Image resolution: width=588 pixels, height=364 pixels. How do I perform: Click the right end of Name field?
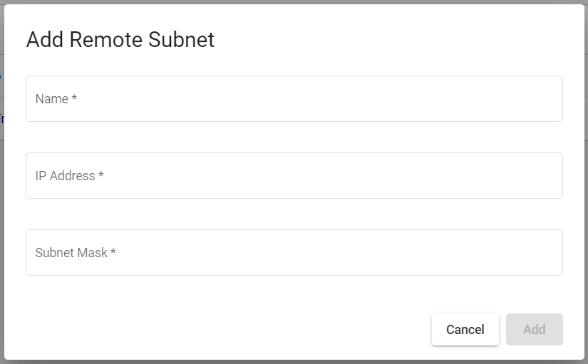[549, 99]
